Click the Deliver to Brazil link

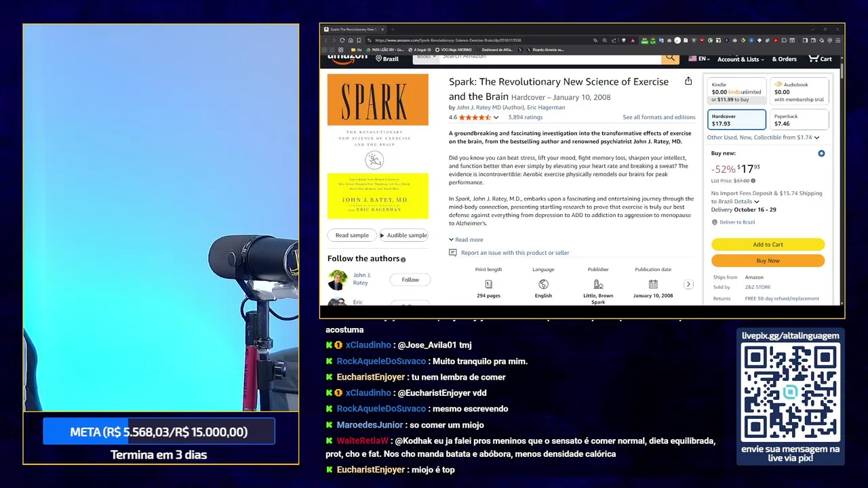coord(737,222)
